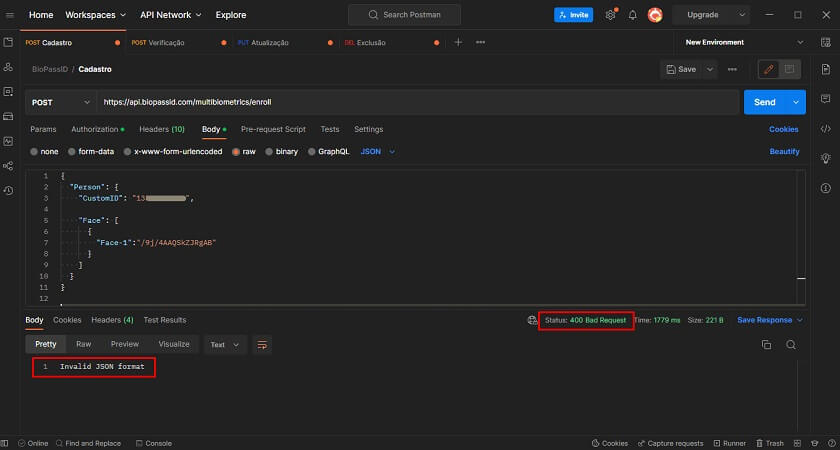Click the Upgrade button

coord(703,15)
